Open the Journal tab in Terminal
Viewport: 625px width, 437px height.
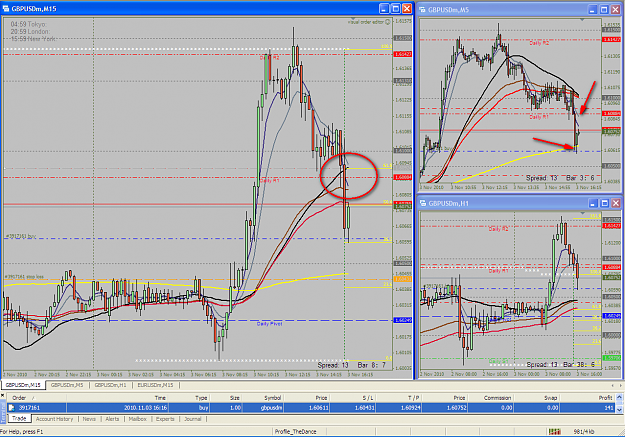pyautogui.click(x=193, y=419)
